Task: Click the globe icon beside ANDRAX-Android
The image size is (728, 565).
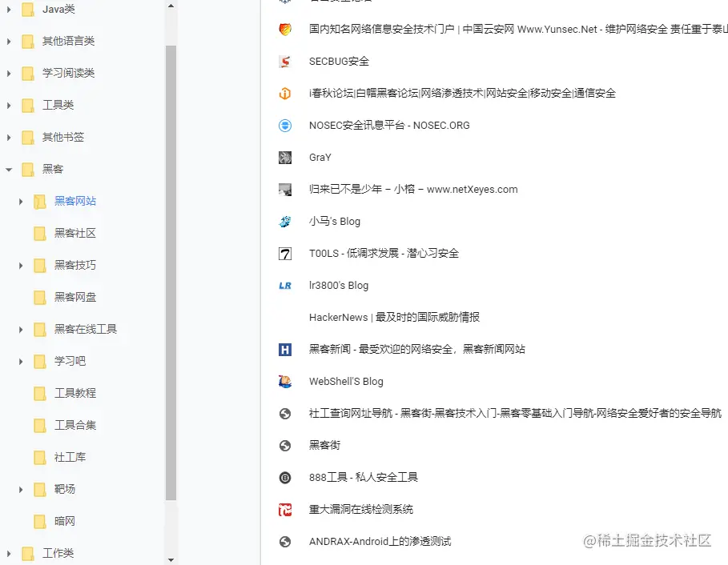Action: point(285,541)
